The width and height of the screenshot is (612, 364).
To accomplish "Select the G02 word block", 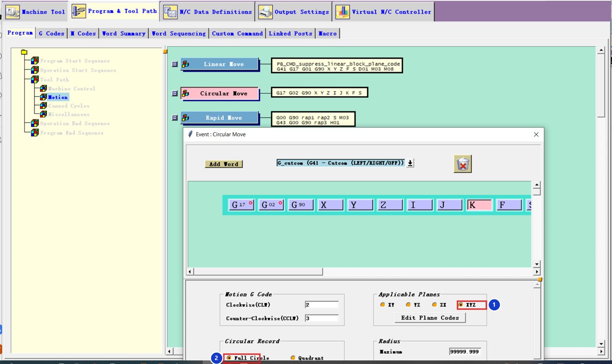I will (x=271, y=205).
